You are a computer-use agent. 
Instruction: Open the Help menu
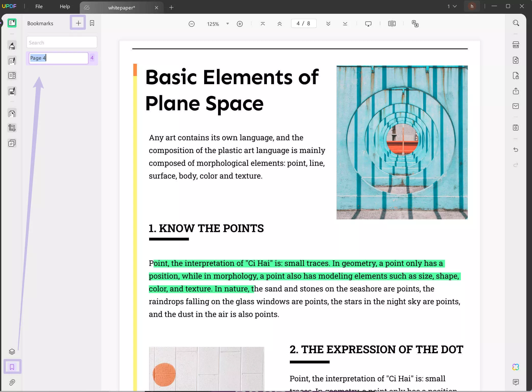coord(65,7)
